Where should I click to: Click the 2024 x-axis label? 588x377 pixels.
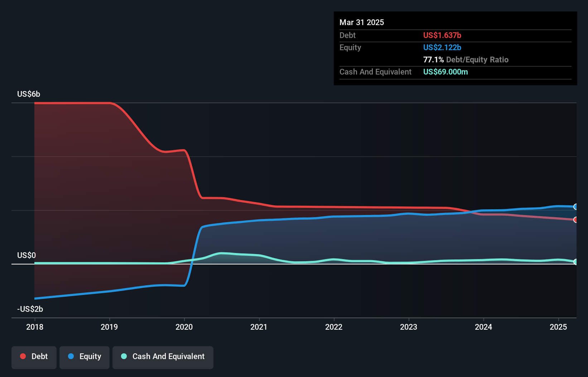483,327
